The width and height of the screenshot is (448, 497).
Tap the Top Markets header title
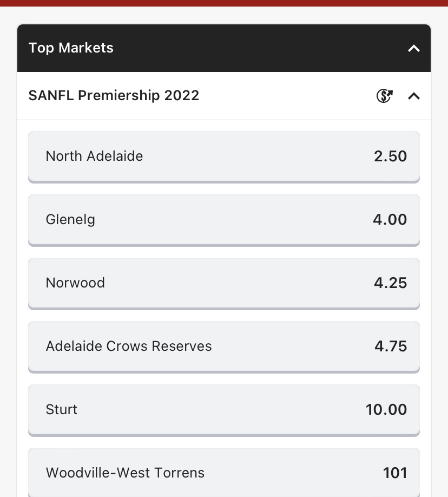[71, 48]
